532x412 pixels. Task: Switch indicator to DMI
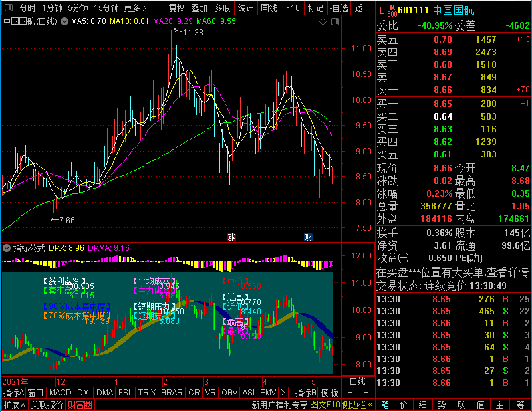pos(84,393)
